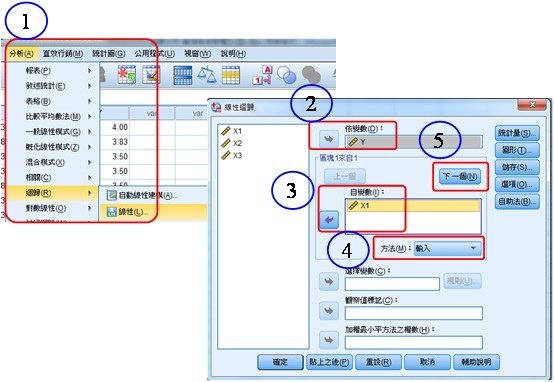The height and width of the screenshot is (382, 554).
Task: Click the 選擇變數(C) input field
Action: (x=392, y=283)
